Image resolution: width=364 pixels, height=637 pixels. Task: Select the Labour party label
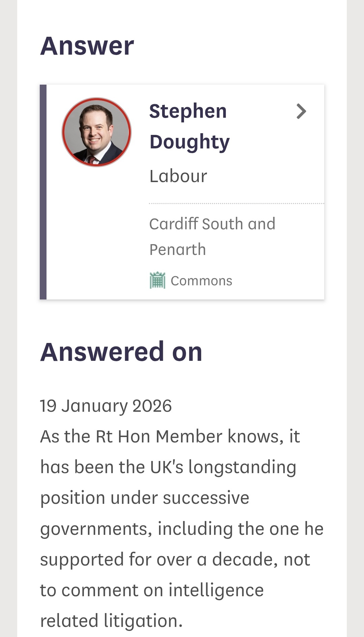pos(178,176)
